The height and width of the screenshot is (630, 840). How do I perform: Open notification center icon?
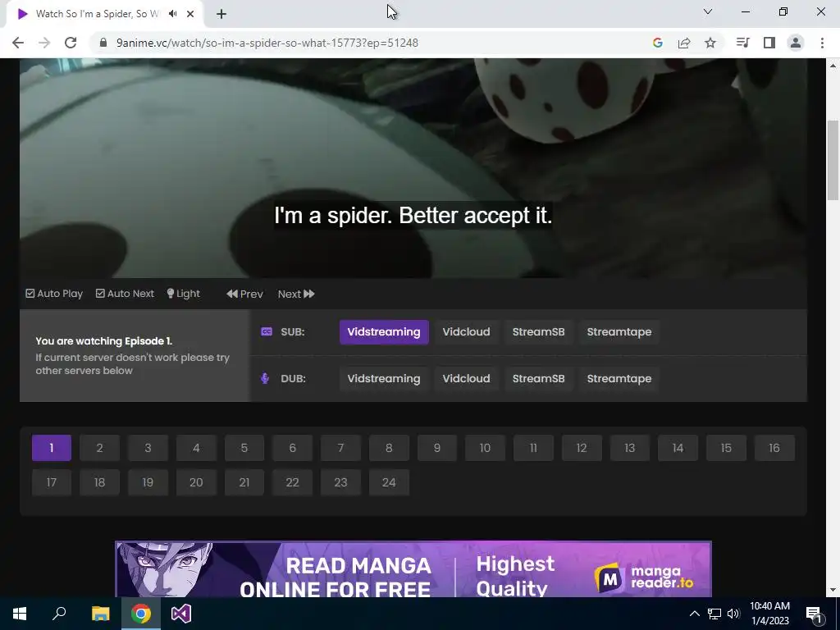814,614
